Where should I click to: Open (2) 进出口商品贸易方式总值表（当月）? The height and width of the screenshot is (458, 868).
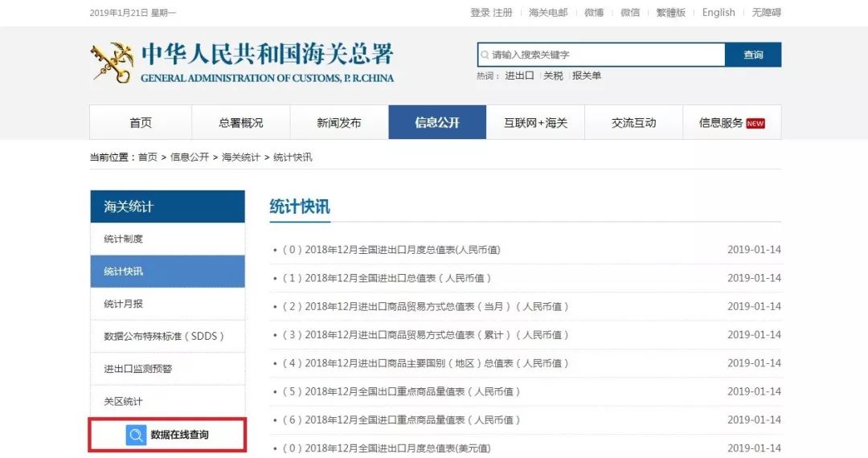point(426,306)
